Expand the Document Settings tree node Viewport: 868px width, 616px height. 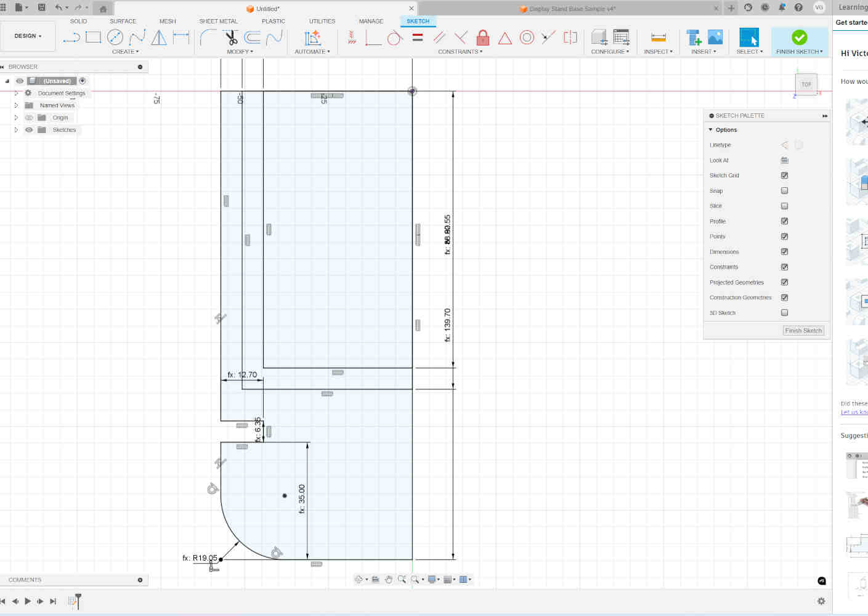[16, 93]
